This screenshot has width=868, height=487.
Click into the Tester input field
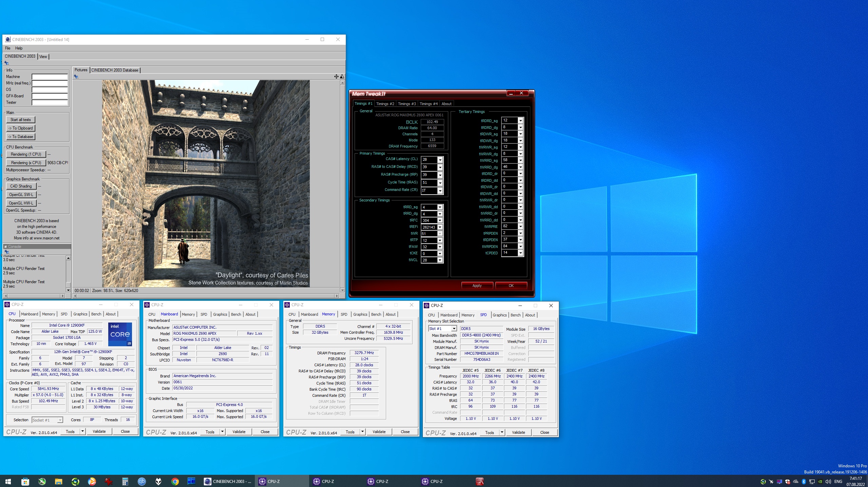pyautogui.click(x=50, y=102)
